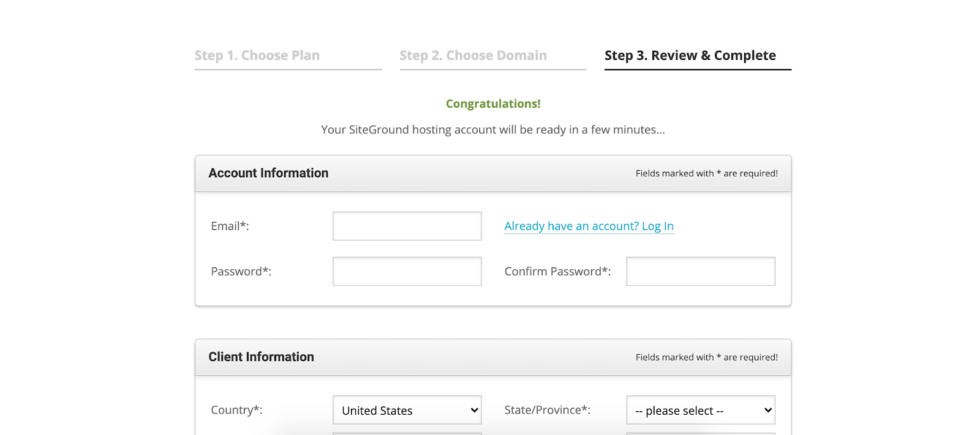
Task: Click the Country* field label
Action: (236, 411)
